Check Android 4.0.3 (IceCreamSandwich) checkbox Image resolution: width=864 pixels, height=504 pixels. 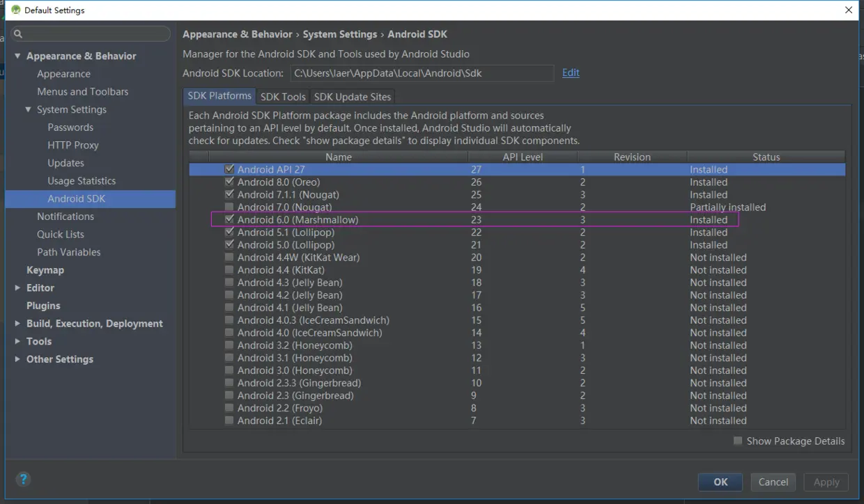pyautogui.click(x=229, y=320)
